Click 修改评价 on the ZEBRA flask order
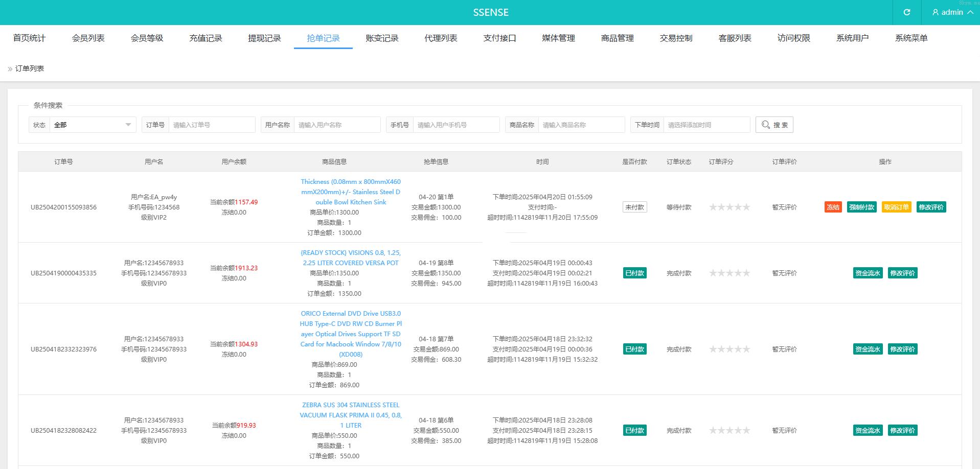 (902, 430)
